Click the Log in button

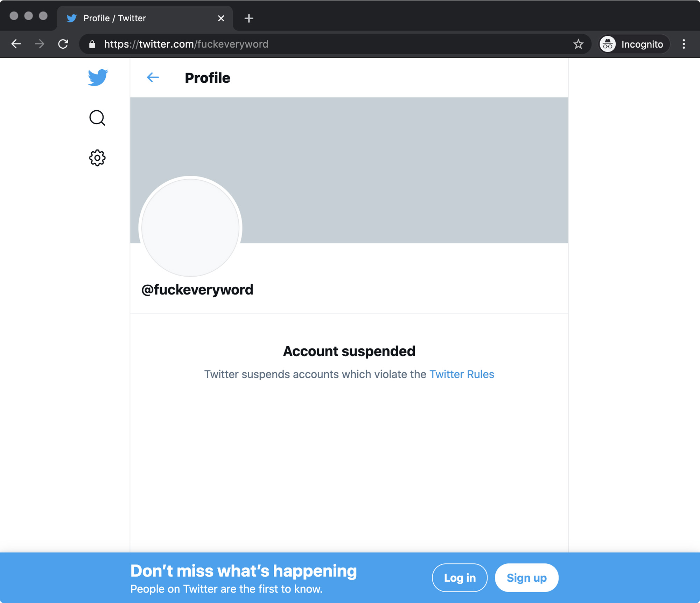click(x=460, y=577)
